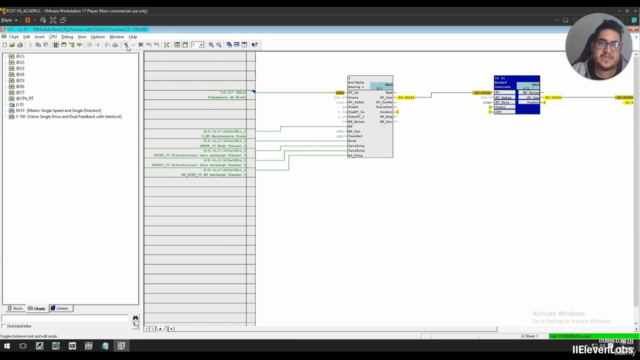Select the @CPU_RT chart in tree
This screenshot has width=640, height=360.
[x=21, y=98]
